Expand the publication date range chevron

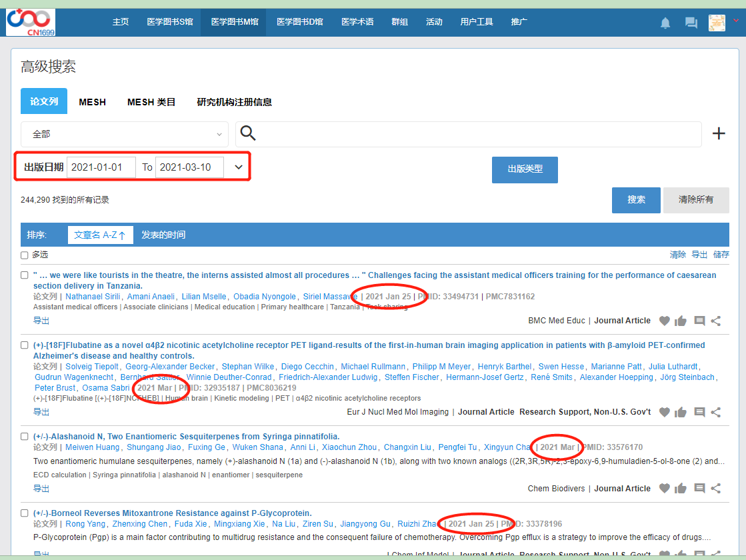[x=239, y=167]
